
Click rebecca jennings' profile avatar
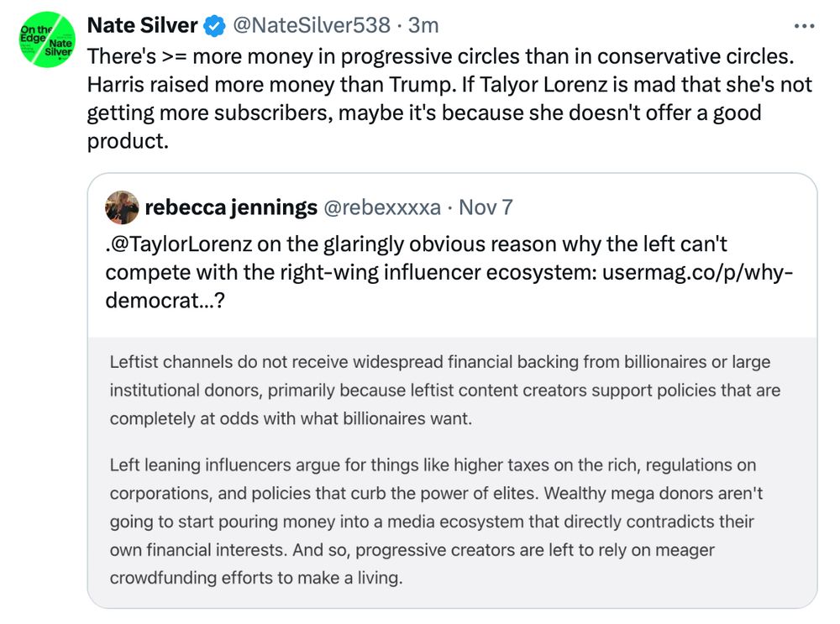pos(122,207)
